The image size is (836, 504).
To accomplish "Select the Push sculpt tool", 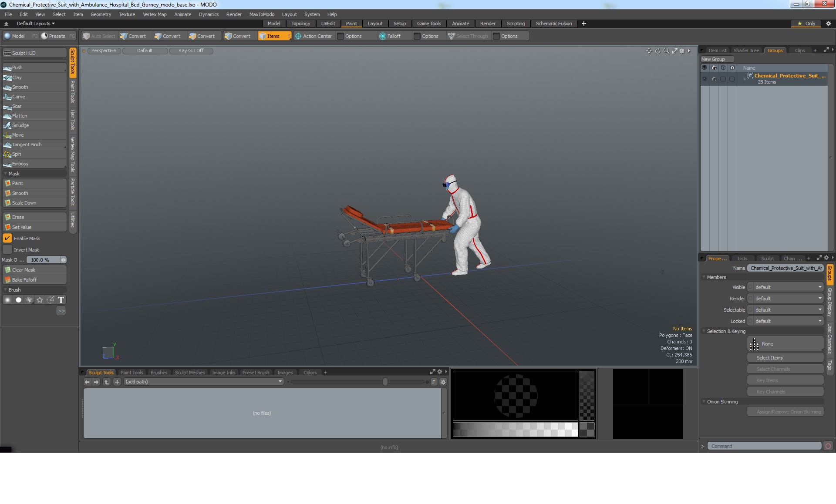I will coord(17,67).
